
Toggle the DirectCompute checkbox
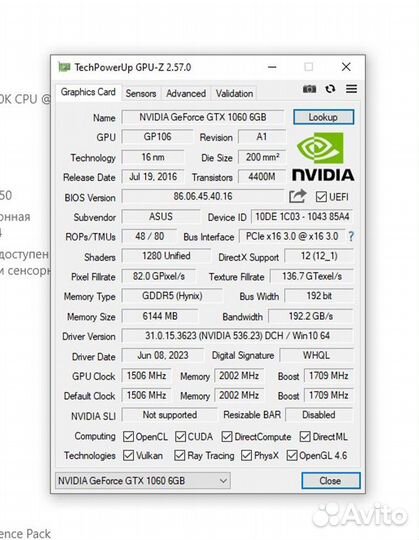coord(227,437)
